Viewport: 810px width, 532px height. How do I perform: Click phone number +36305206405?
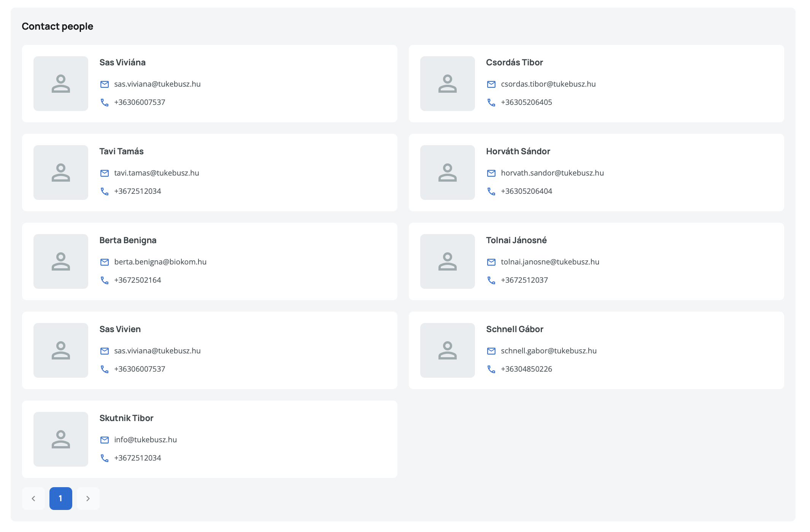click(526, 102)
